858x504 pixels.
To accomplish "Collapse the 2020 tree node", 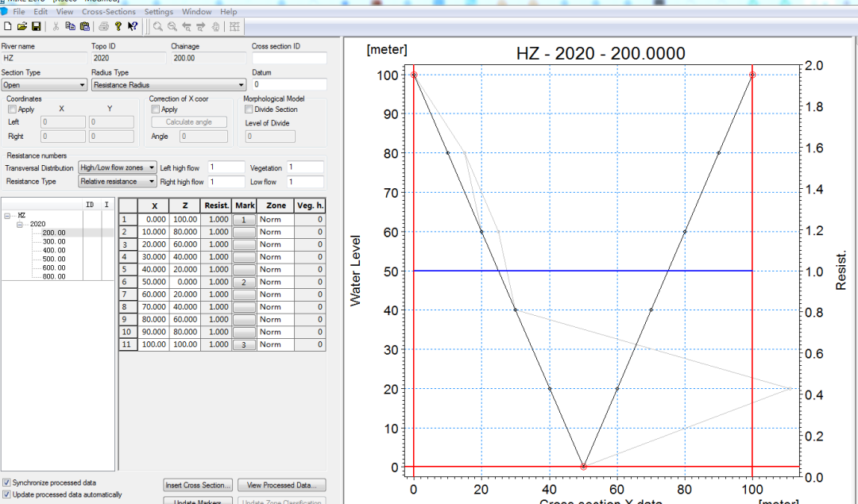I will [19, 224].
